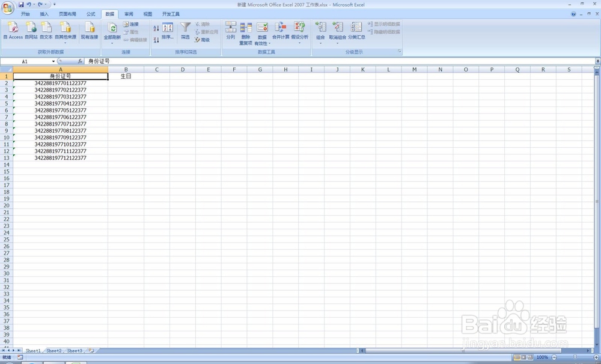Click the horizontal scrollbar thumb
The image size is (601, 364).
click(463, 351)
